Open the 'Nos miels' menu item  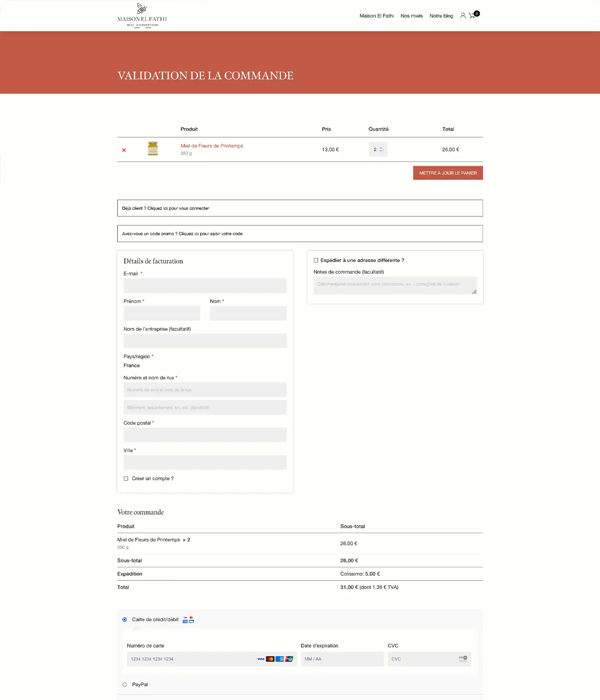[x=411, y=16]
